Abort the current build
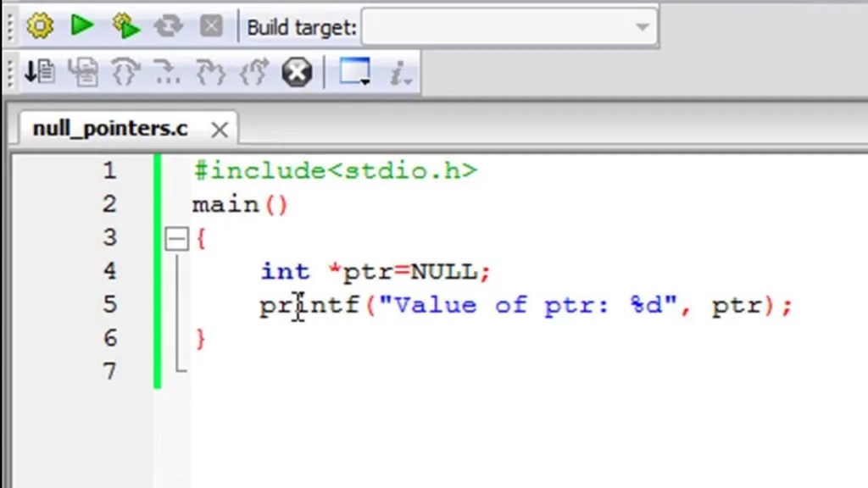Viewport: 868px width, 488px height. [x=210, y=25]
